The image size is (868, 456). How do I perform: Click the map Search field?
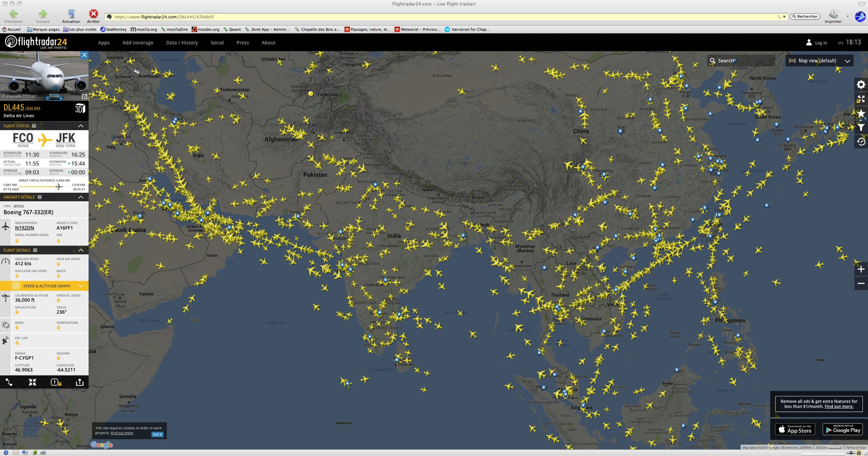pos(742,61)
